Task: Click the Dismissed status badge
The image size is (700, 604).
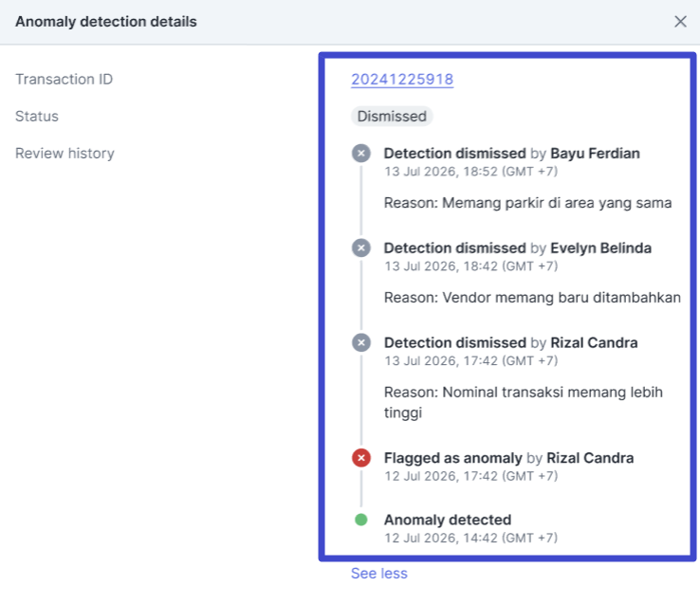Action: [x=392, y=117]
